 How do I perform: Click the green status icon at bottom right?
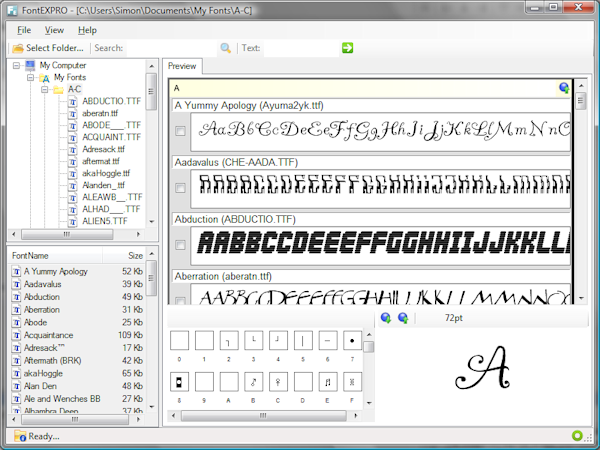(577, 435)
